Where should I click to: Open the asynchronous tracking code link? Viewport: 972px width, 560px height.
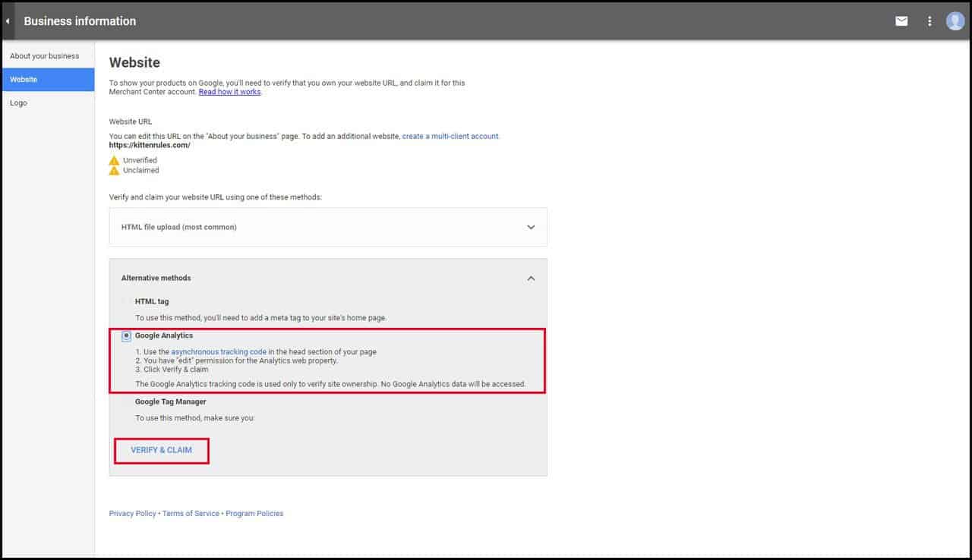219,352
